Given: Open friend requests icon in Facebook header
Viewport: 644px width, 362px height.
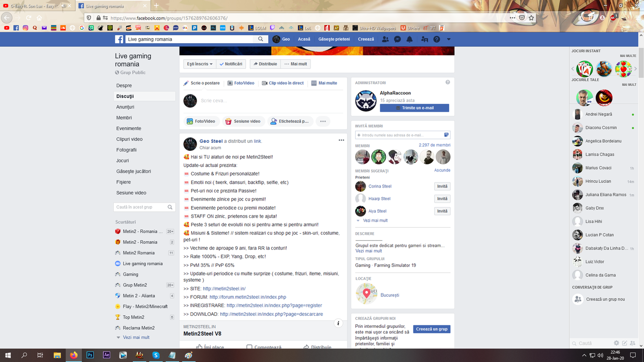Looking at the screenshot, I should 385,39.
